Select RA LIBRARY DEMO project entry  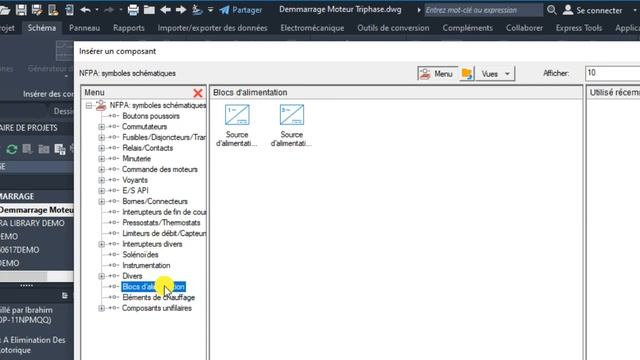click(x=32, y=223)
